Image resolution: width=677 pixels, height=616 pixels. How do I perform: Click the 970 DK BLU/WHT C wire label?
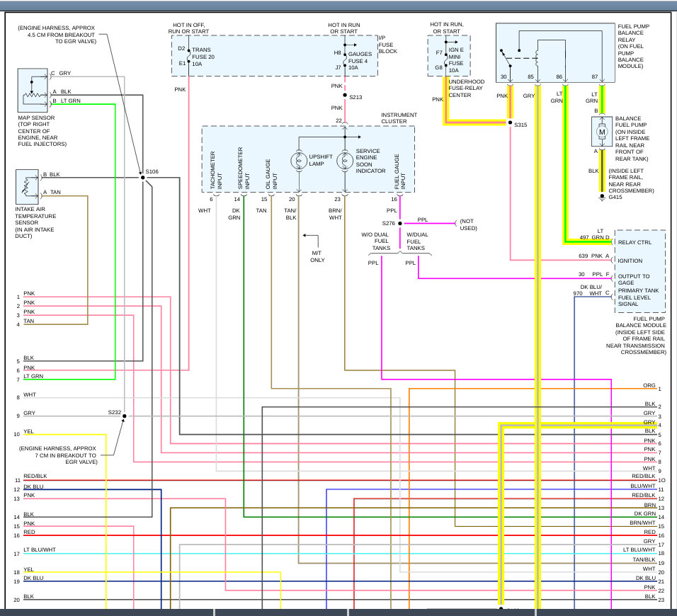point(591,290)
